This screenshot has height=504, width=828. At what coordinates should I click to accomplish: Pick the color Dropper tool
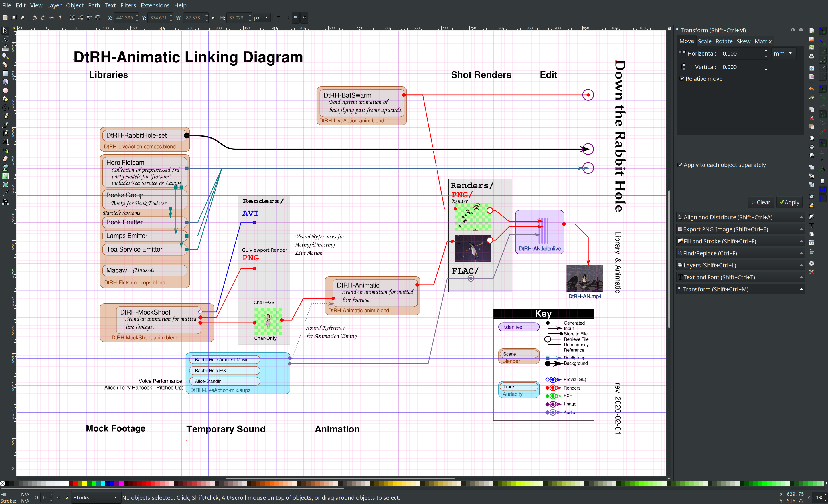tap(5, 193)
